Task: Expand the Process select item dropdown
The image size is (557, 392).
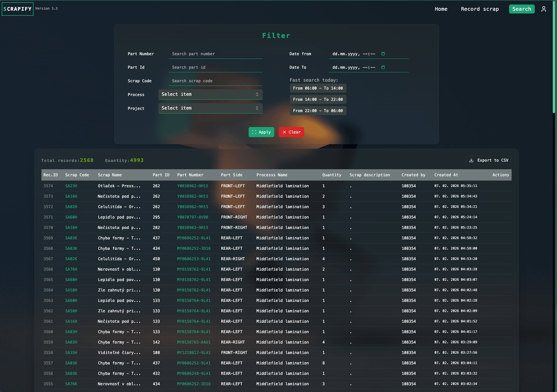Action: click(x=210, y=94)
